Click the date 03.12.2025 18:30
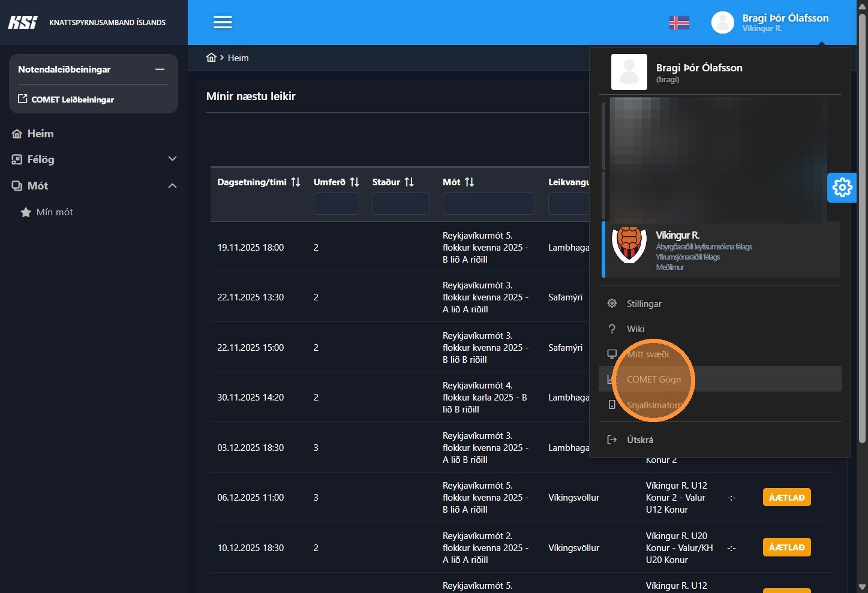 click(x=251, y=447)
